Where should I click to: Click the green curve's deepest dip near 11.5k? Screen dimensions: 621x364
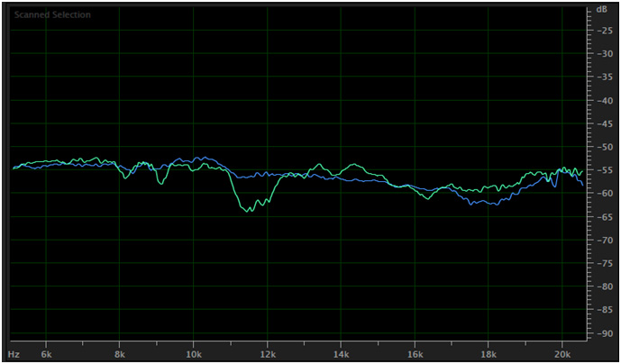(x=248, y=211)
